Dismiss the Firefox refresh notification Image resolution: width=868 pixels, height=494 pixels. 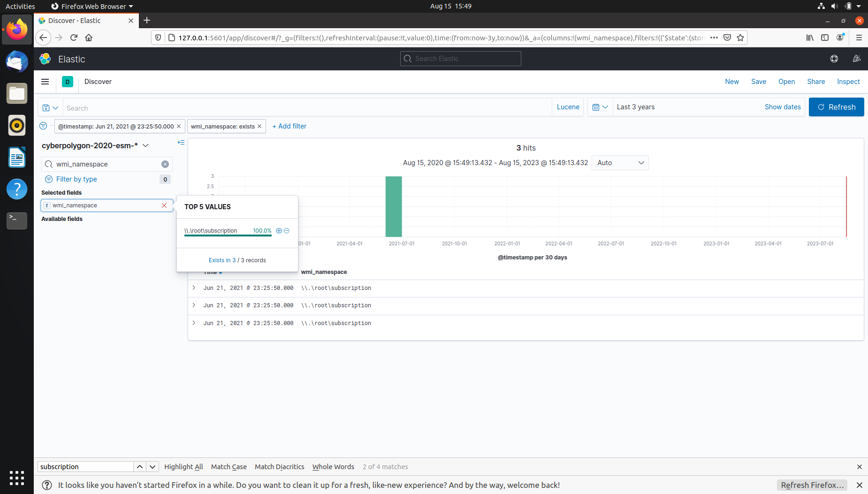coord(860,485)
